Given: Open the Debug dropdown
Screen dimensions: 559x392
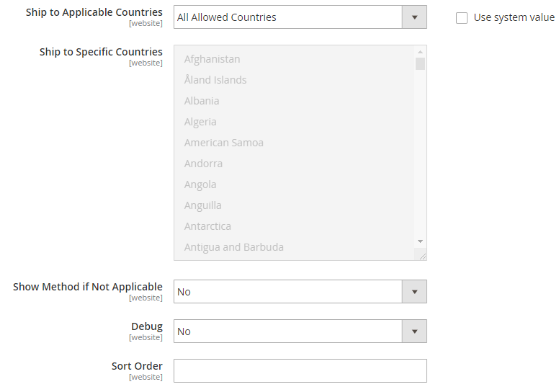Looking at the screenshot, I should [300, 331].
